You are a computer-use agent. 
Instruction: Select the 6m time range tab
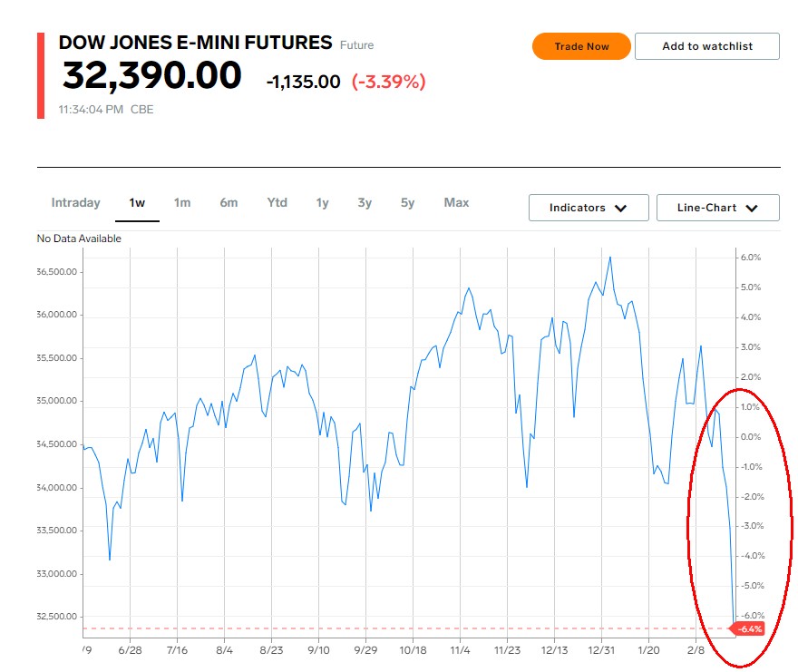(229, 202)
